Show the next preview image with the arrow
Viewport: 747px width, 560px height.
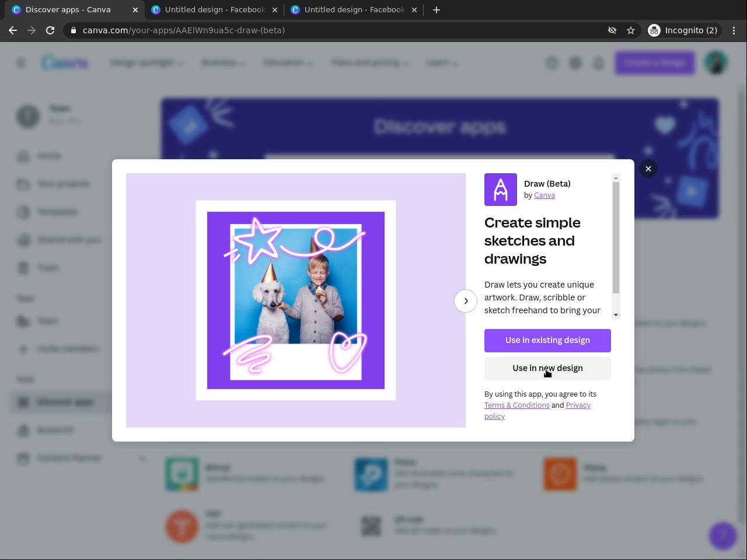[466, 301]
